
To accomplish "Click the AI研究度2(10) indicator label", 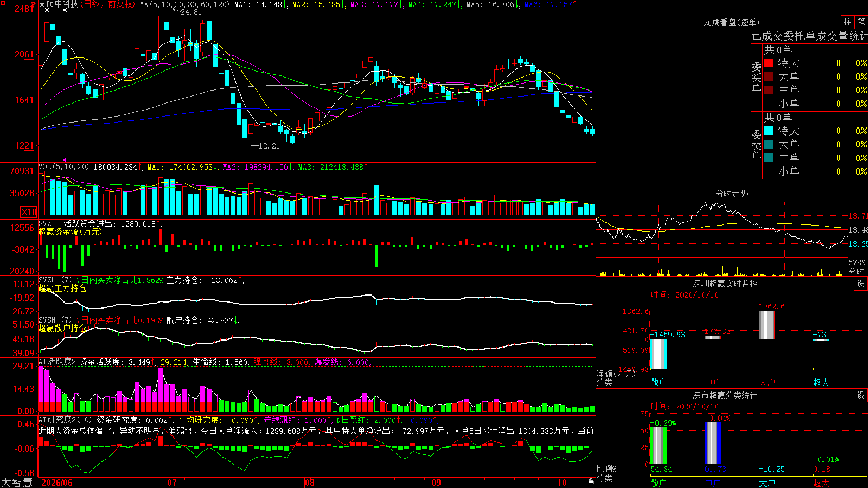I will (65, 420).
